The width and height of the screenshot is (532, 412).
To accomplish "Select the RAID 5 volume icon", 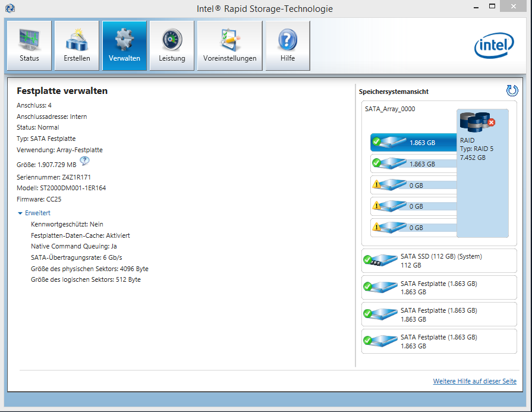I will 477,122.
